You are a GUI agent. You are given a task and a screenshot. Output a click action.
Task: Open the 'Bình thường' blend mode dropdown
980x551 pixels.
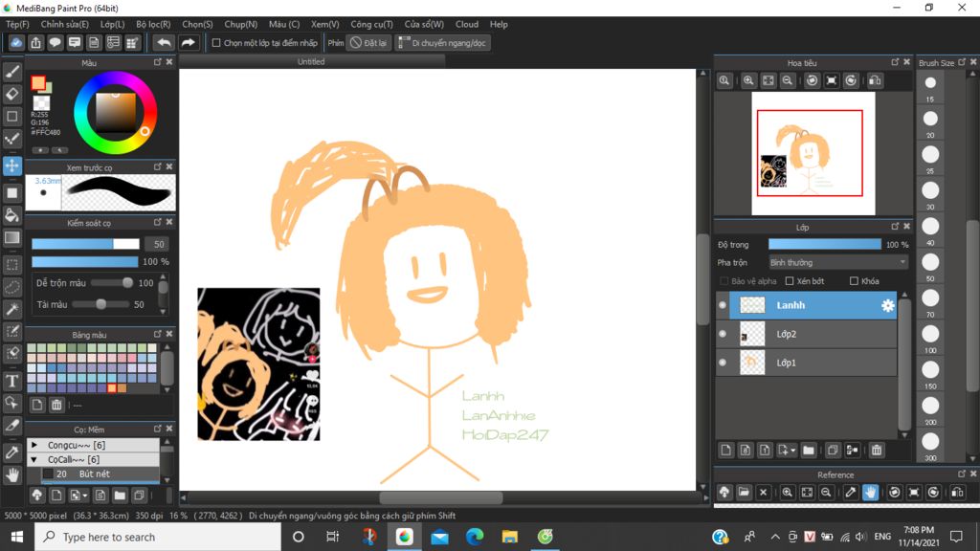[x=837, y=262]
